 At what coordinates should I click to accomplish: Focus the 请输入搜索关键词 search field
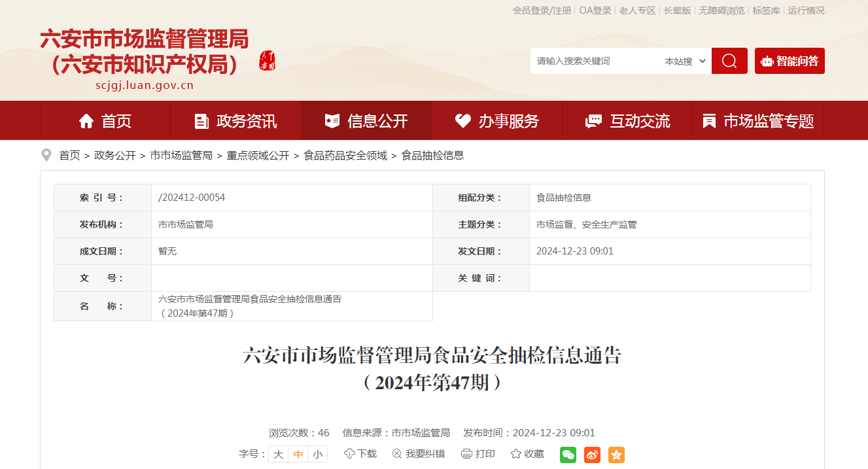(595, 61)
